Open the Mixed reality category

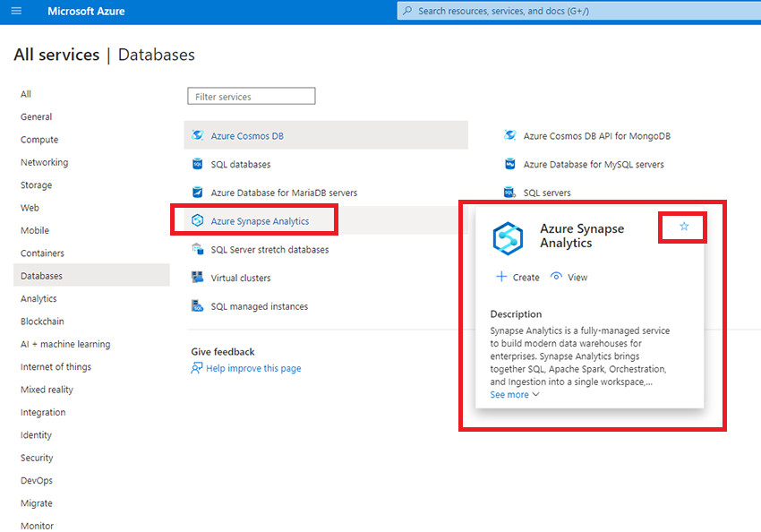(47, 390)
